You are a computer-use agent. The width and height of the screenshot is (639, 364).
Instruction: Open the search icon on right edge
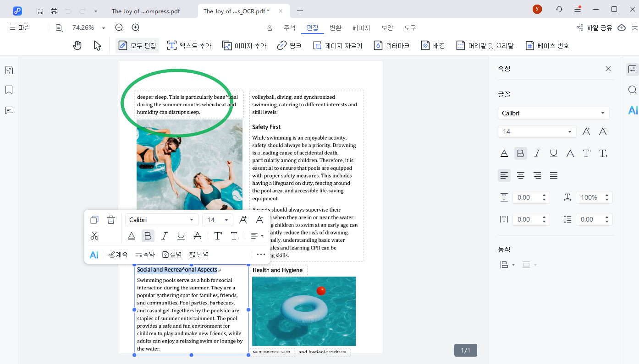click(633, 90)
